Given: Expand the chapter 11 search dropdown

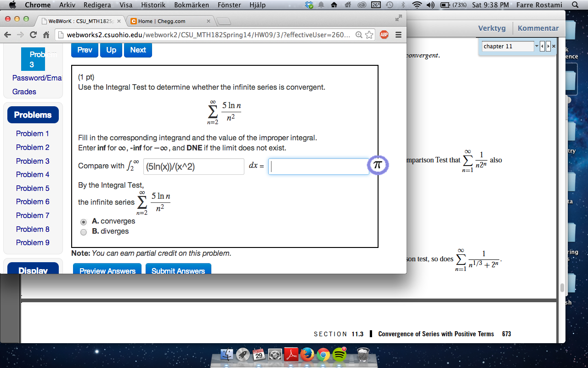Looking at the screenshot, I should (x=536, y=46).
